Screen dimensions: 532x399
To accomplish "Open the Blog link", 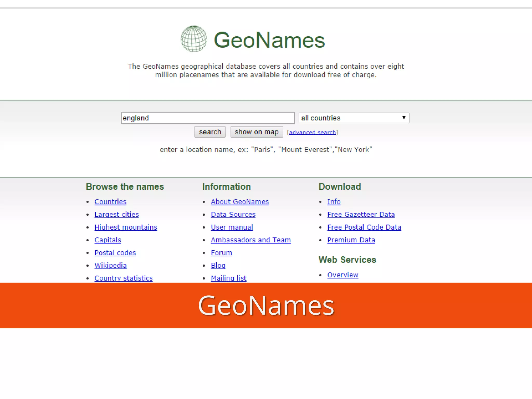I will (218, 265).
